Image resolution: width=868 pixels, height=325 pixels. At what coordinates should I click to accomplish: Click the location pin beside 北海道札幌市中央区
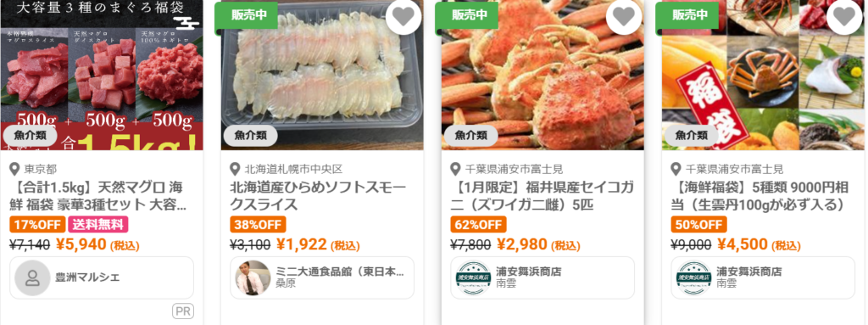236,169
